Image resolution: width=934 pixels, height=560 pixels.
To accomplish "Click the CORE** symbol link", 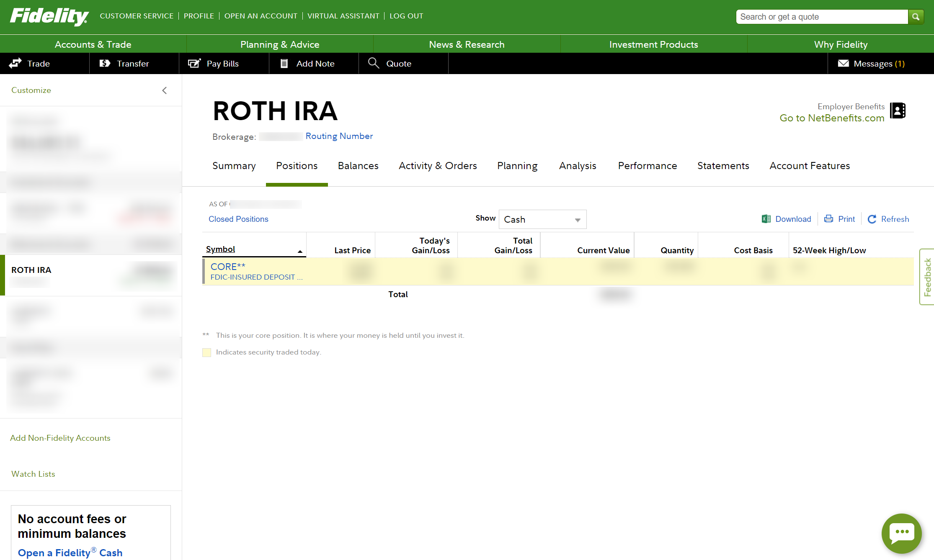I will [228, 267].
